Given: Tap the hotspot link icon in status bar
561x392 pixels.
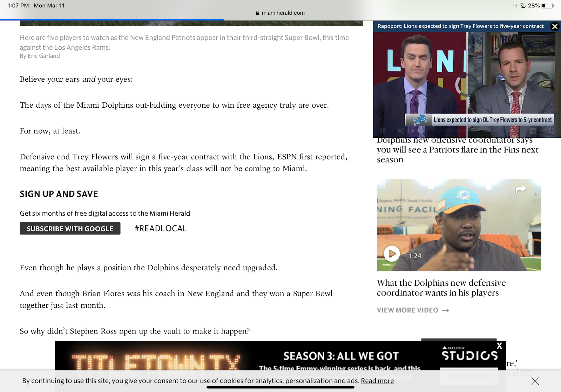Looking at the screenshot, I should coord(523,6).
